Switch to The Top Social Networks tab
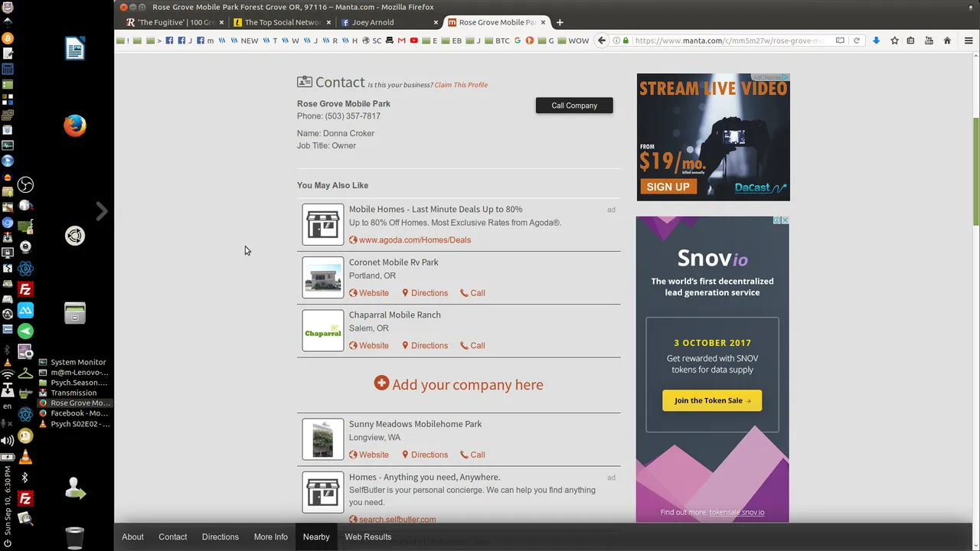Image resolution: width=980 pixels, height=551 pixels. [283, 22]
